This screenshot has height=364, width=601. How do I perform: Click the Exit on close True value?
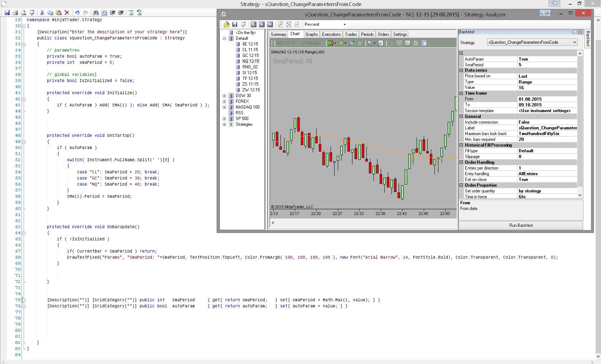coord(547,179)
